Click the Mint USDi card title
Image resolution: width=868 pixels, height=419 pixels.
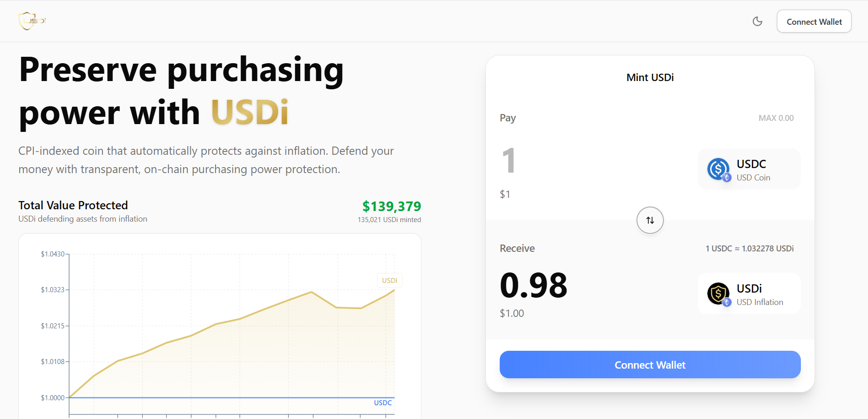click(x=650, y=77)
